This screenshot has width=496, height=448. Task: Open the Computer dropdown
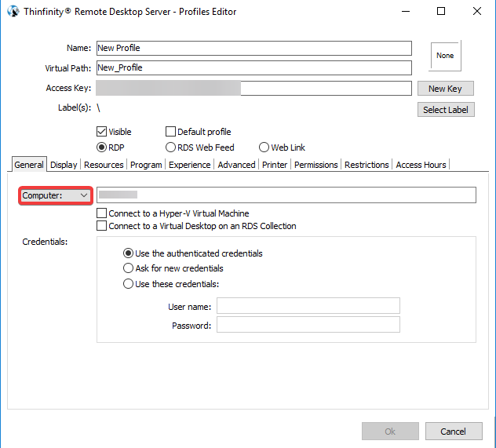pos(56,195)
